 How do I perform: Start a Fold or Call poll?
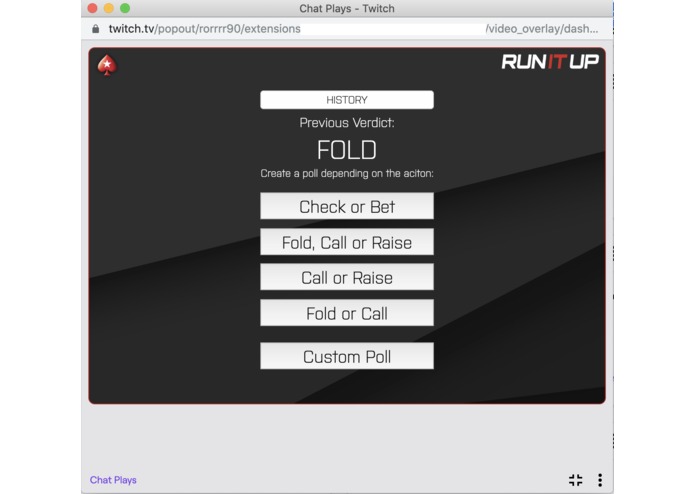click(x=347, y=313)
